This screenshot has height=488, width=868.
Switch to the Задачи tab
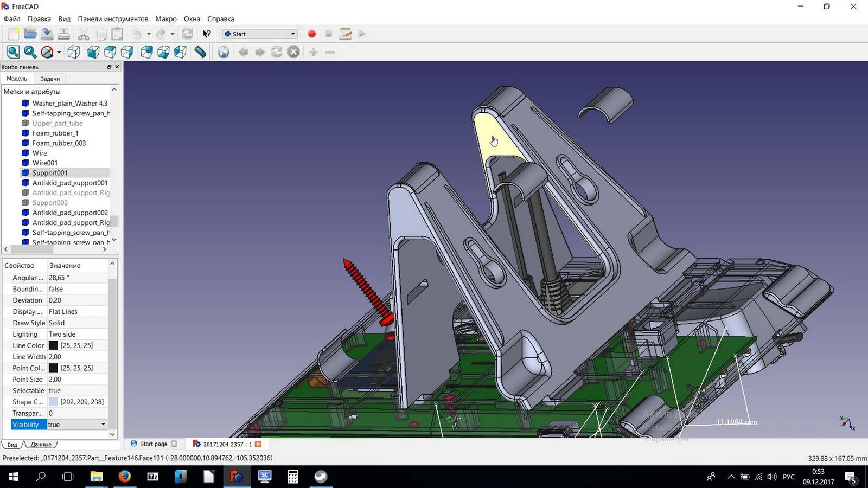(50, 79)
